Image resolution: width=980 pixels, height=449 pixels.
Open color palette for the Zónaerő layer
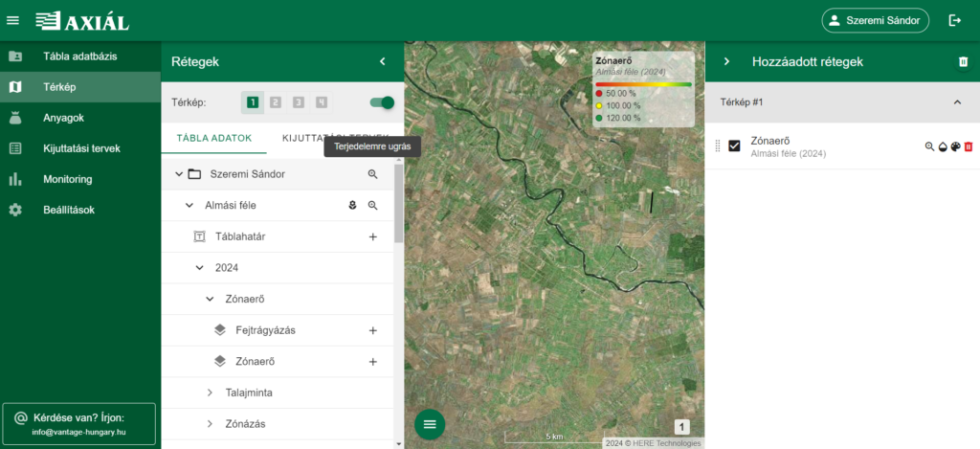[x=955, y=146]
